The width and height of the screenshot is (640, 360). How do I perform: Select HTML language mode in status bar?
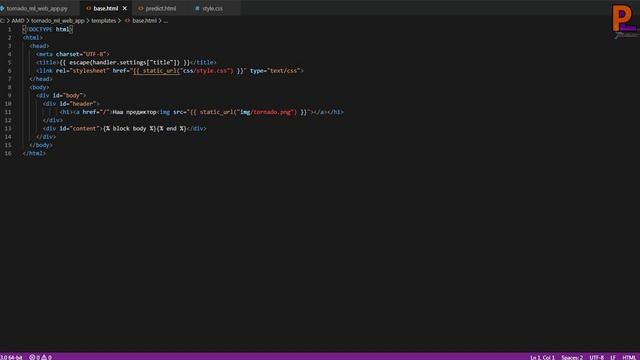point(629,357)
